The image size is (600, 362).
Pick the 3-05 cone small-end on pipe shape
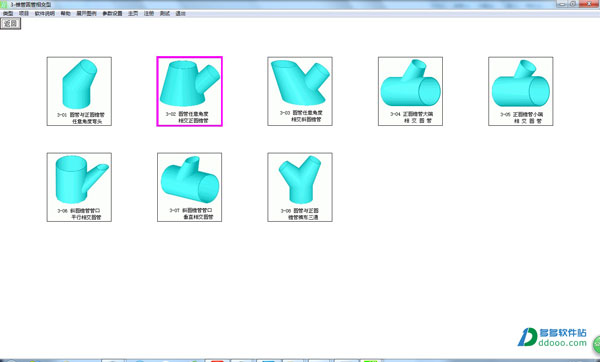coord(520,91)
